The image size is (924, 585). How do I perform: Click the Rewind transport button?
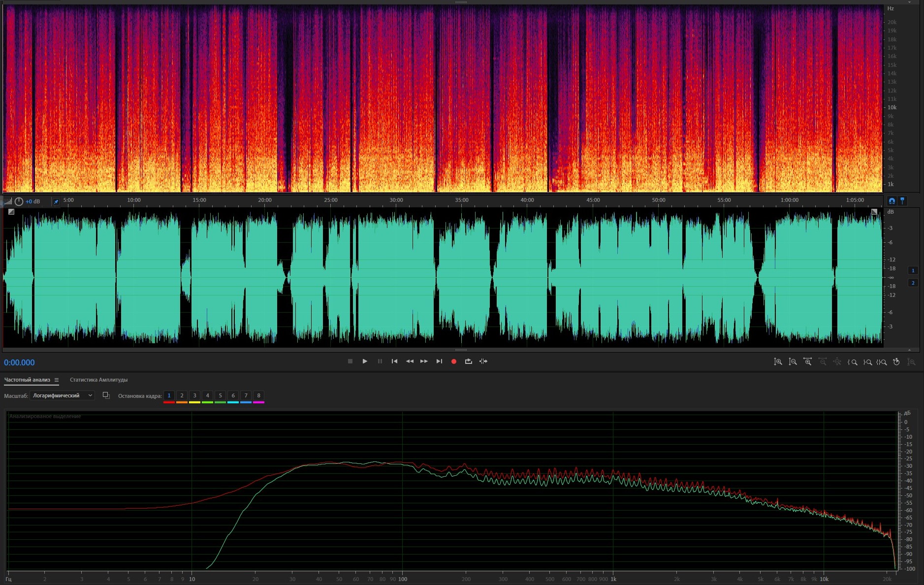pos(410,361)
